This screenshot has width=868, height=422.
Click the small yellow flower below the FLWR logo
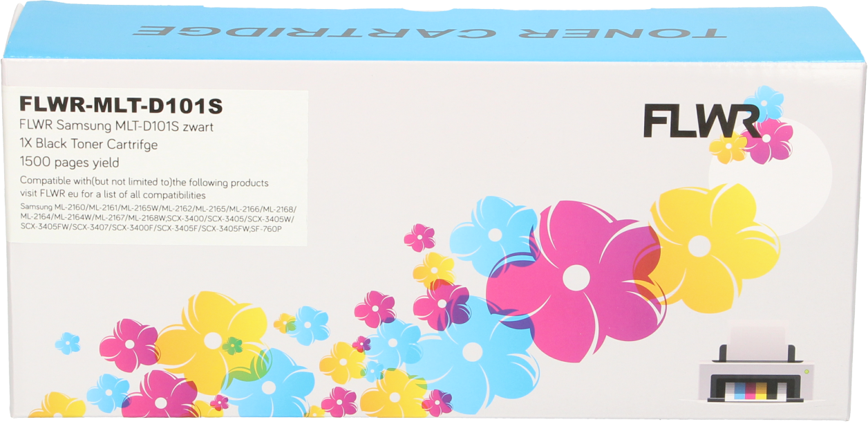(x=726, y=147)
